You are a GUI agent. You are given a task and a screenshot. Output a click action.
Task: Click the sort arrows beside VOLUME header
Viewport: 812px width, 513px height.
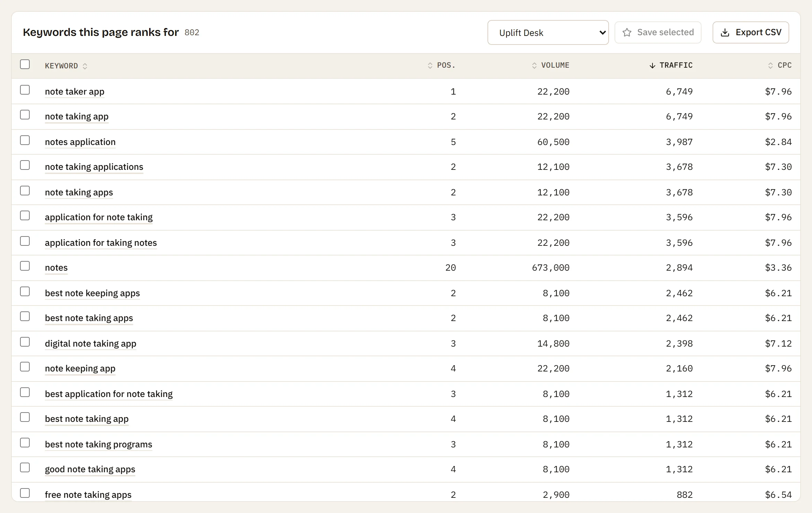(x=534, y=66)
